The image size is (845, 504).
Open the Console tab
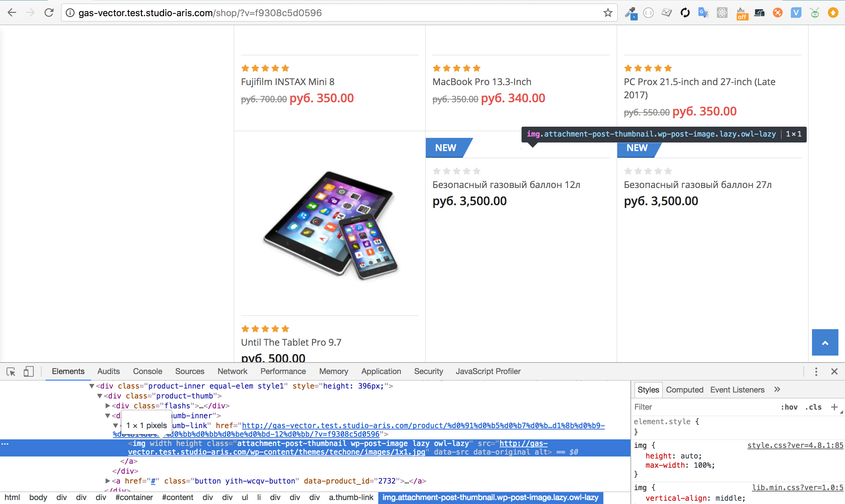point(148,371)
